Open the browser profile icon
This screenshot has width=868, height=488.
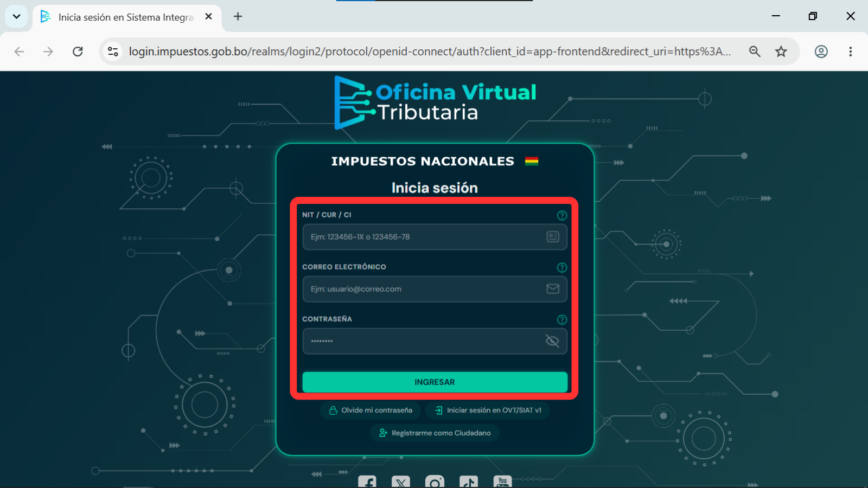tap(821, 52)
